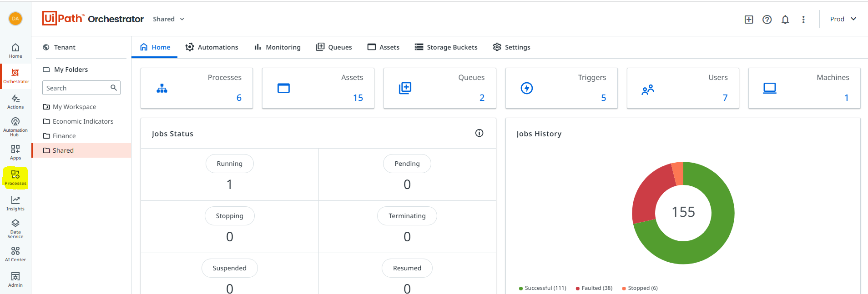Screen dimensions: 868x294
Task: Open the Admin sidebar item
Action: [x=15, y=279]
